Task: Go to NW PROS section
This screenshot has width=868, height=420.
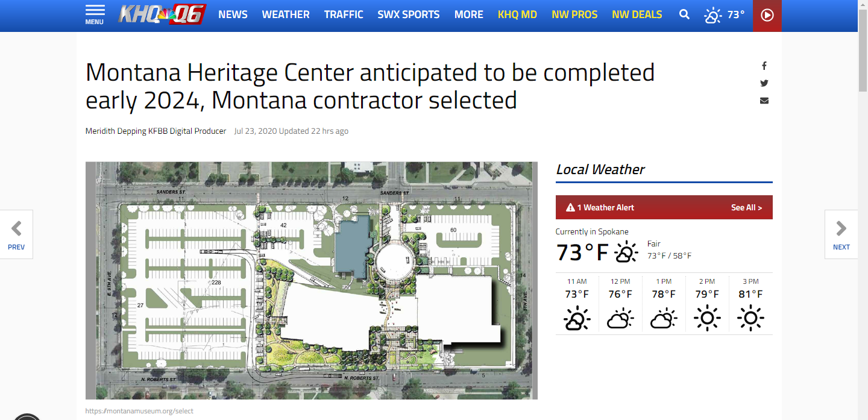Action: tap(574, 14)
